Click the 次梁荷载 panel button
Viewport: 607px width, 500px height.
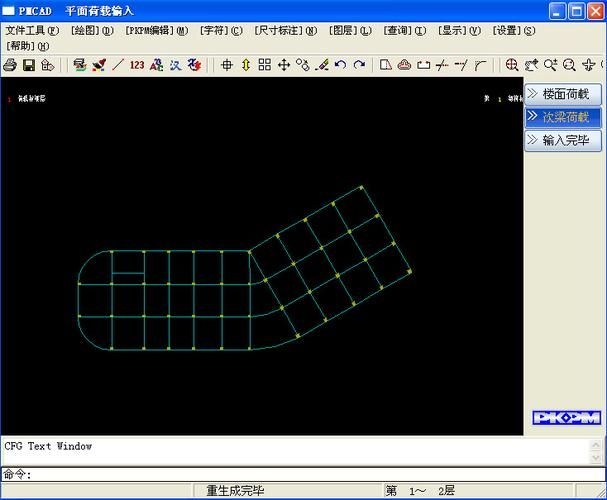click(x=563, y=117)
